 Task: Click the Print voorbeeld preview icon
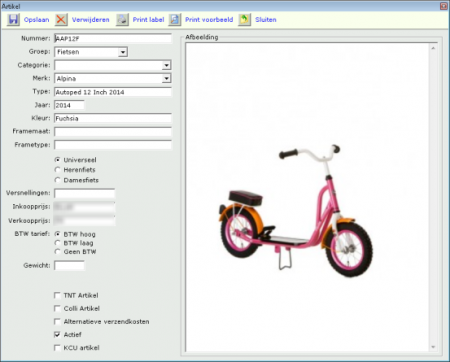175,20
